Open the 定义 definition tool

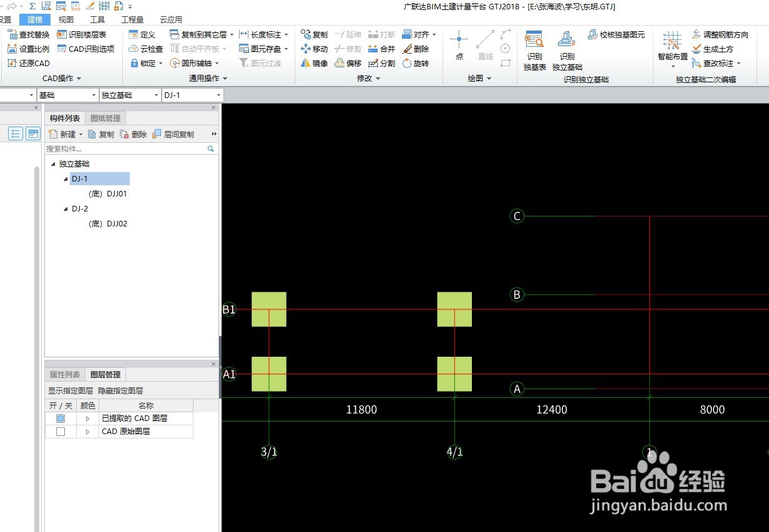tap(142, 35)
